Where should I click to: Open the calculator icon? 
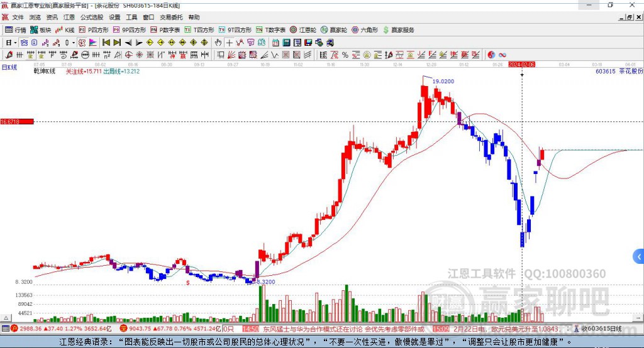click(x=286, y=43)
